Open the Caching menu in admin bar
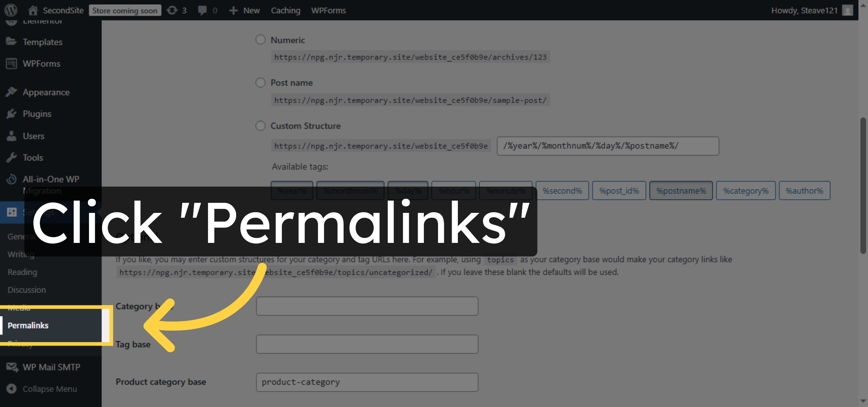The height and width of the screenshot is (407, 868). point(285,10)
